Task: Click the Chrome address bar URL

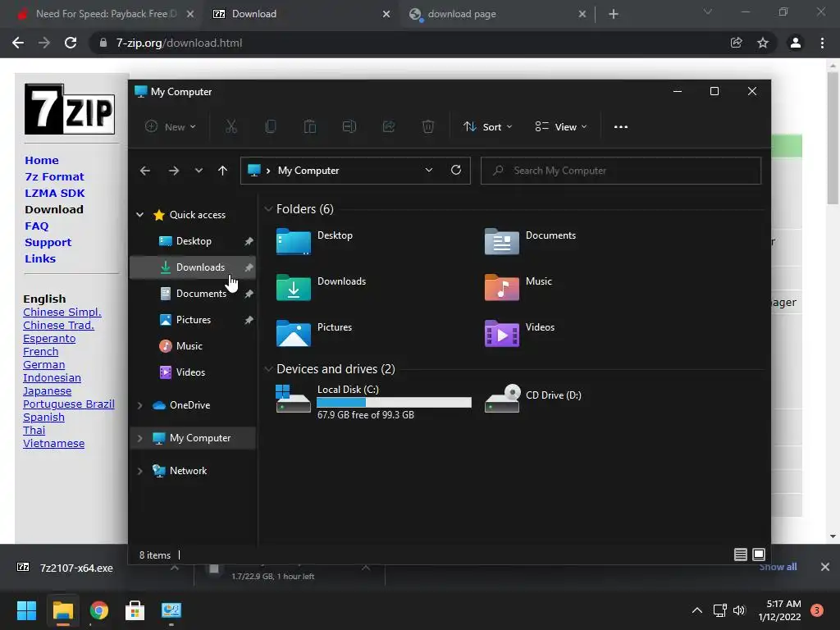Action: 179,43
